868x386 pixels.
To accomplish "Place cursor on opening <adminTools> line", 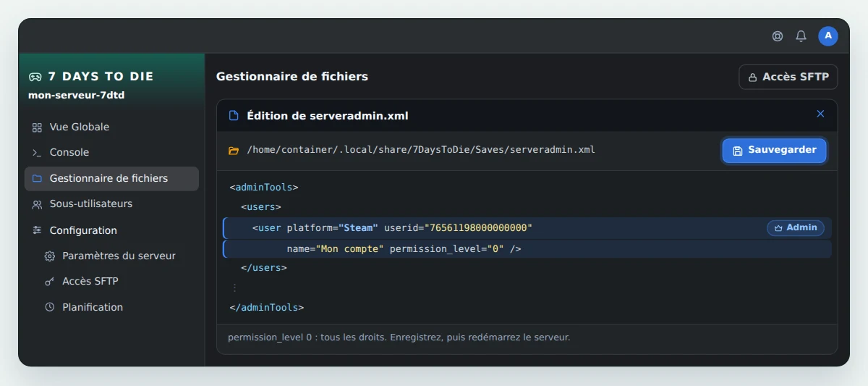I will pos(264,188).
